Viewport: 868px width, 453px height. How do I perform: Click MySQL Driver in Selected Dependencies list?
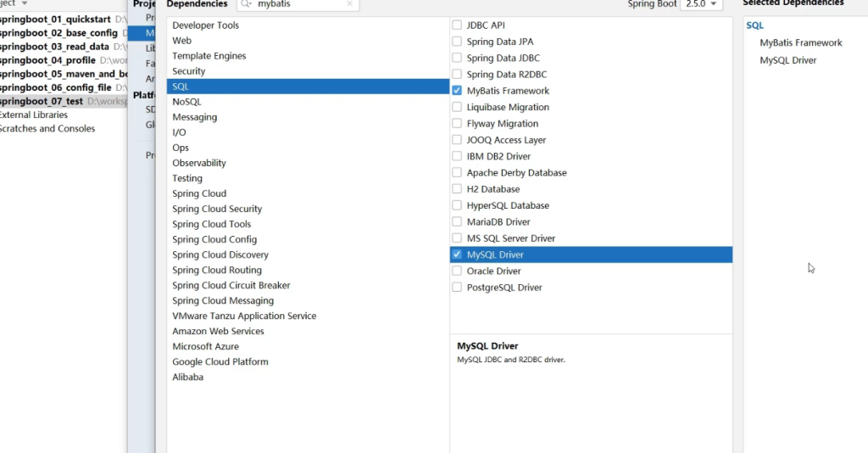(787, 60)
